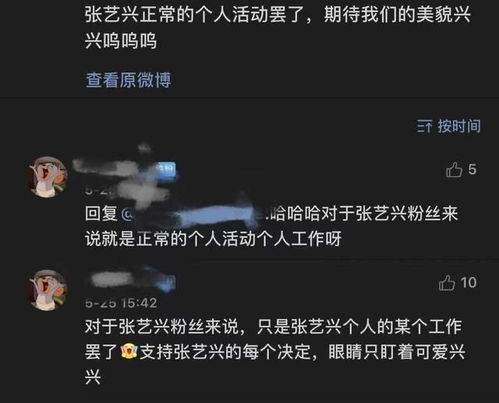Like the comment with 10 likes
This screenshot has height=403, width=499.
point(447,283)
